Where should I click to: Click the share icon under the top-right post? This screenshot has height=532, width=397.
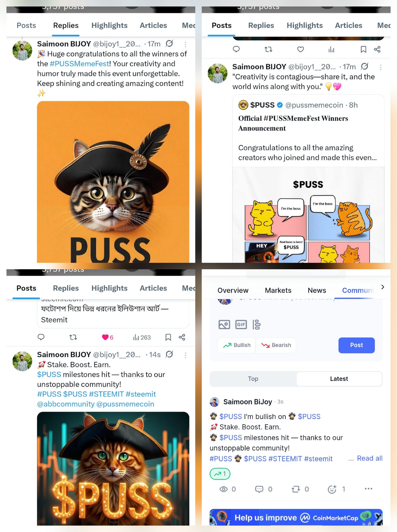point(377,49)
